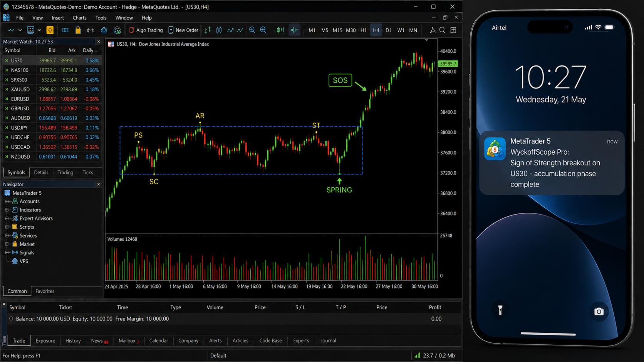Viewport: 644px width, 362px height.
Task: Switch chart timeframe to D1
Action: 388,30
